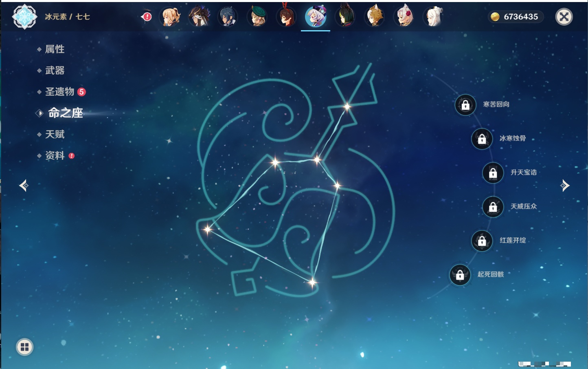
Task: Click the locked 红莲开绽 constellation node
Action: 482,241
